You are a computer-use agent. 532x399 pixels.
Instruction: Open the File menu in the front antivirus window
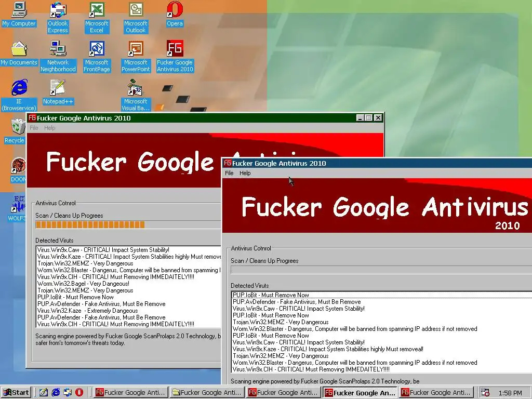[229, 173]
